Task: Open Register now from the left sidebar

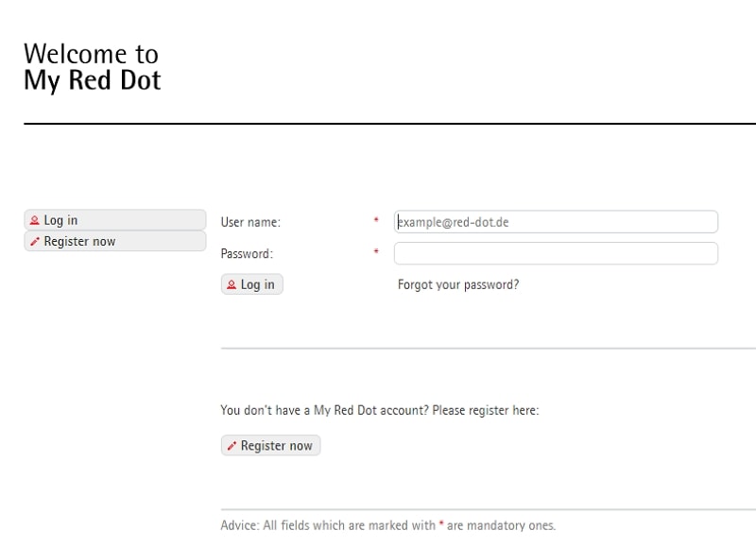Action: pyautogui.click(x=114, y=242)
